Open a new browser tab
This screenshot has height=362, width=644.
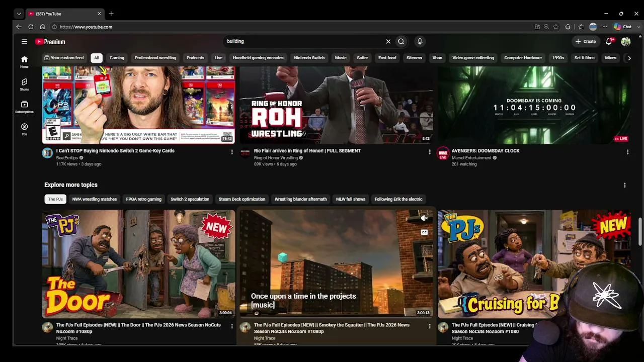pyautogui.click(x=111, y=14)
